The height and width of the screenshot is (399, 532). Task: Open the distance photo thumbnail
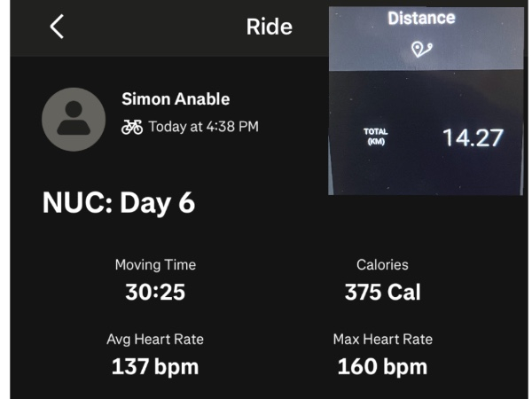426,100
